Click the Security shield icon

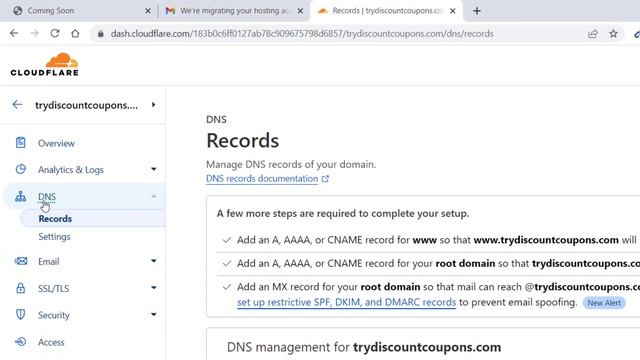(20, 315)
